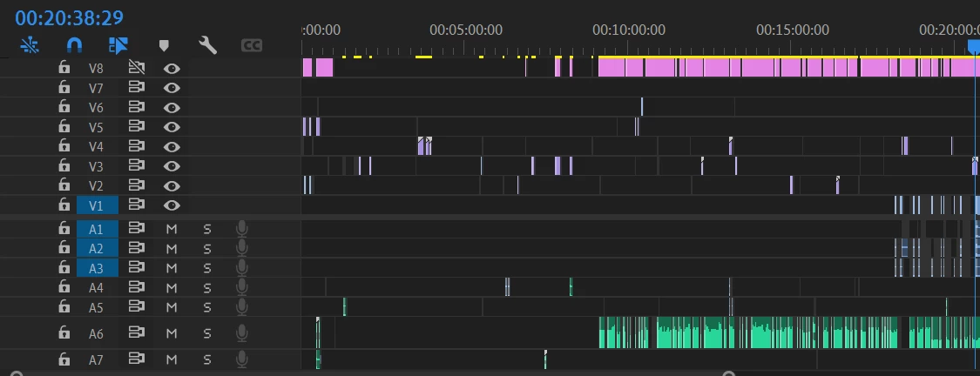Hide V1 track output eye
The image size is (980, 376).
[172, 205]
